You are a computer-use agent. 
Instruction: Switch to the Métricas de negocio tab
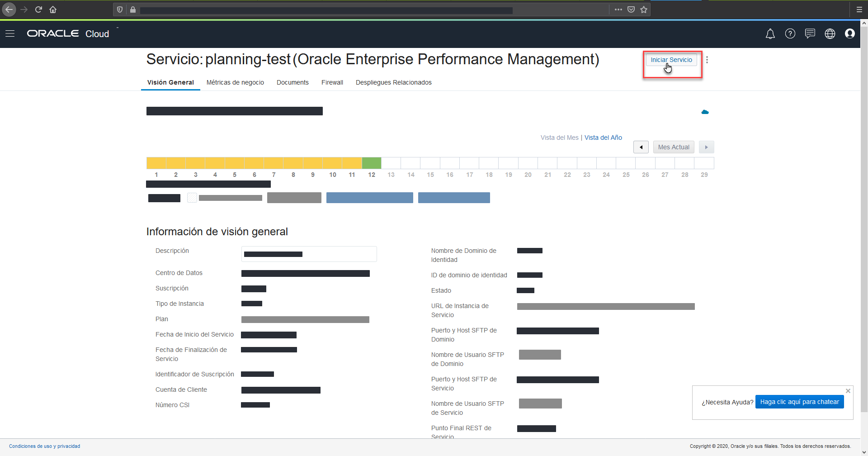(x=235, y=82)
